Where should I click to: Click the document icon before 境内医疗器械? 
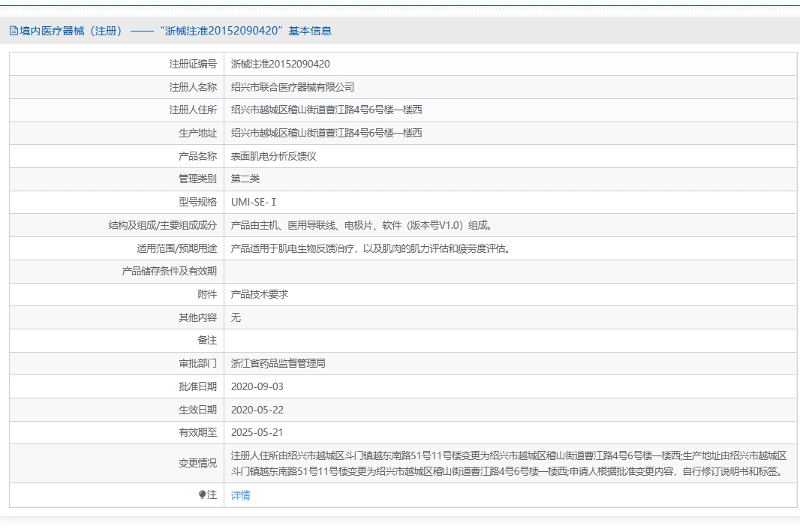click(14, 31)
